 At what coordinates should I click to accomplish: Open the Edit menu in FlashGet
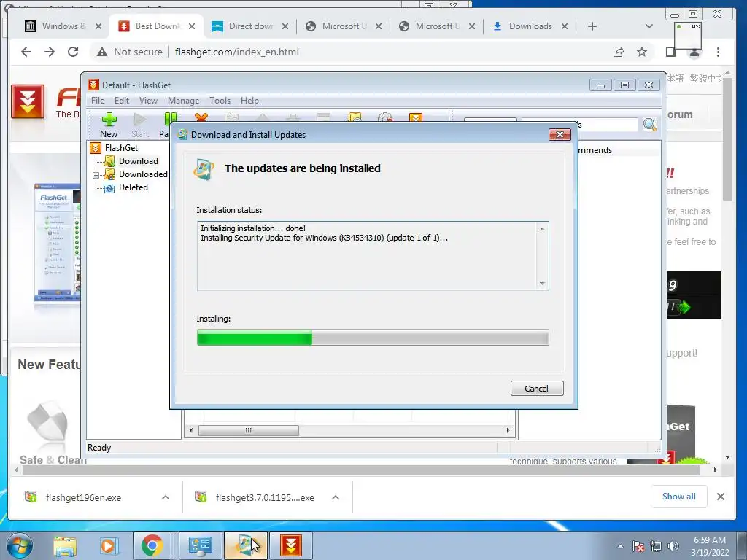(x=122, y=101)
